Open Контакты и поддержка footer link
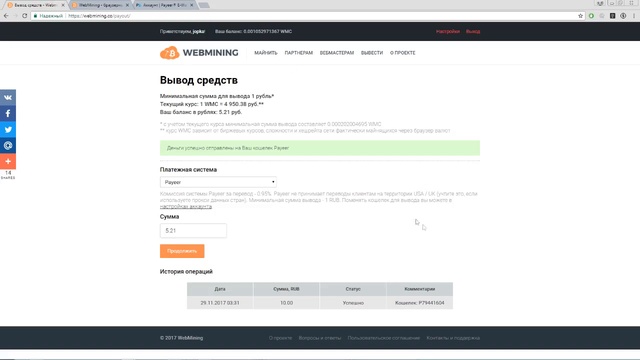640x360 pixels. (453, 338)
